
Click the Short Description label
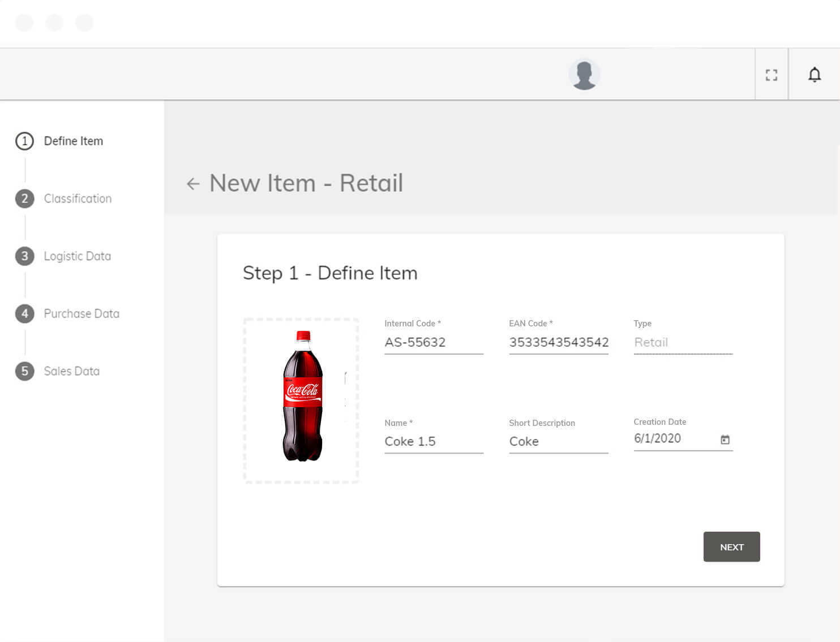point(542,423)
